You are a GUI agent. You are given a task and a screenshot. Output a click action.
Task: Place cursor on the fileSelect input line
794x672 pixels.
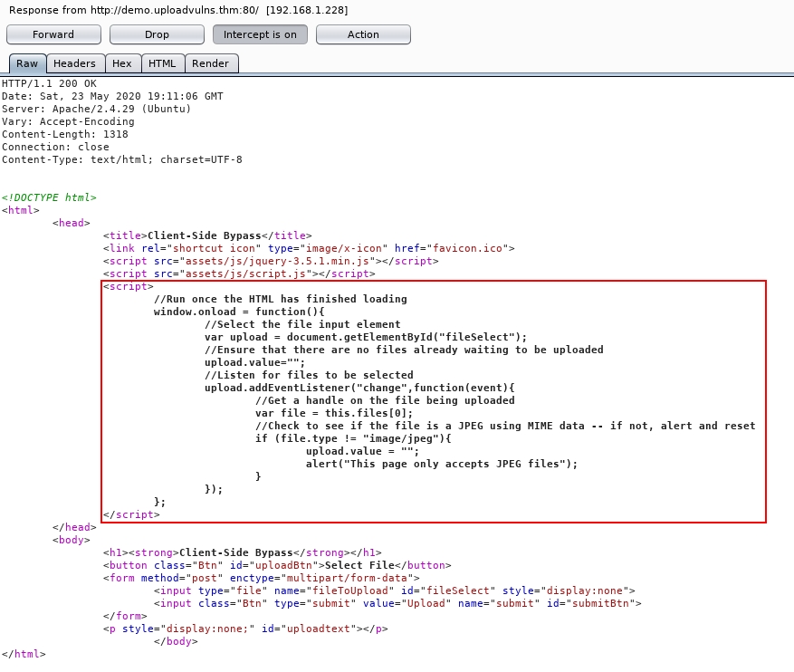pos(394,590)
